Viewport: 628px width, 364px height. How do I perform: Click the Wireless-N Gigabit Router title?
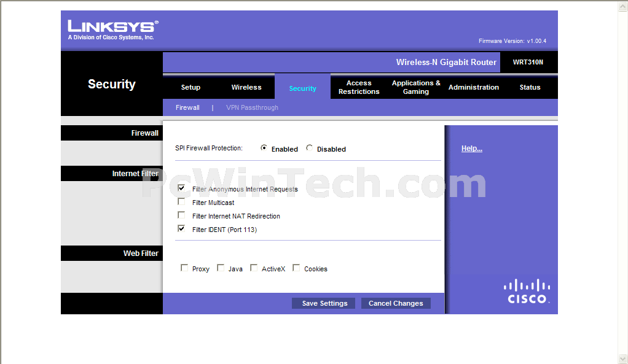(x=446, y=62)
